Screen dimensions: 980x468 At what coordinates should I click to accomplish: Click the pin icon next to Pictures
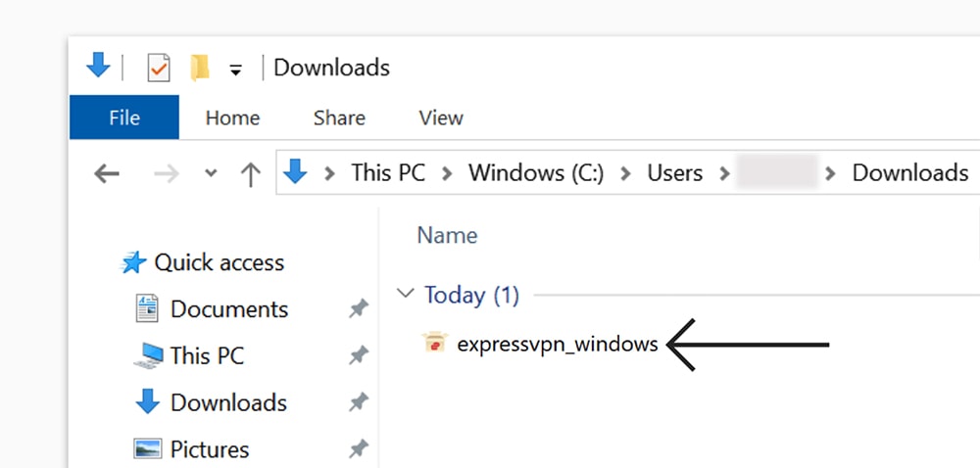359,448
